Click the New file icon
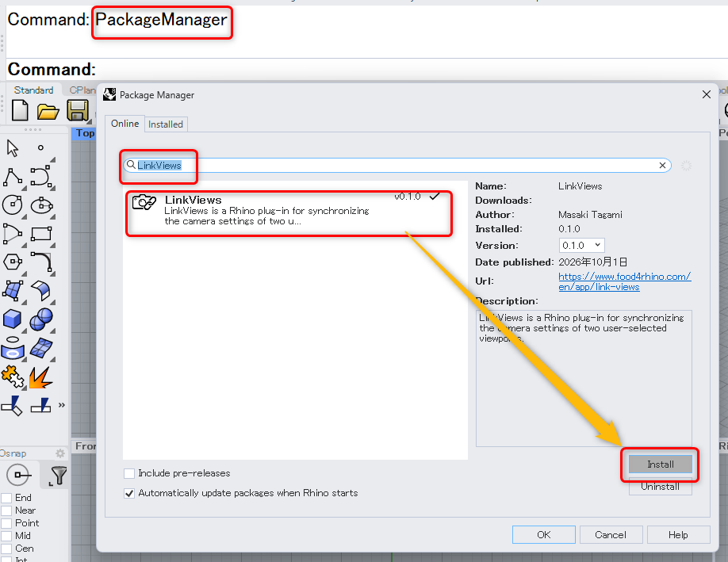Image resolution: width=728 pixels, height=562 pixels. click(20, 111)
